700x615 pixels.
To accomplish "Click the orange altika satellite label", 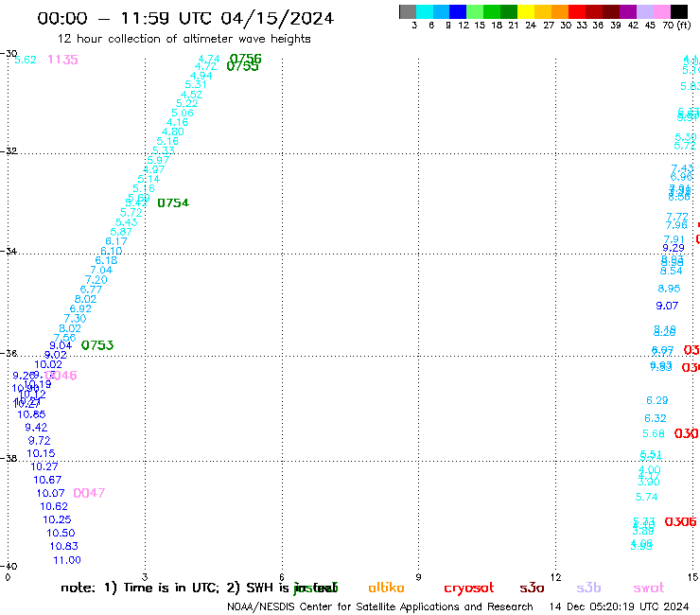I will pos(386,588).
